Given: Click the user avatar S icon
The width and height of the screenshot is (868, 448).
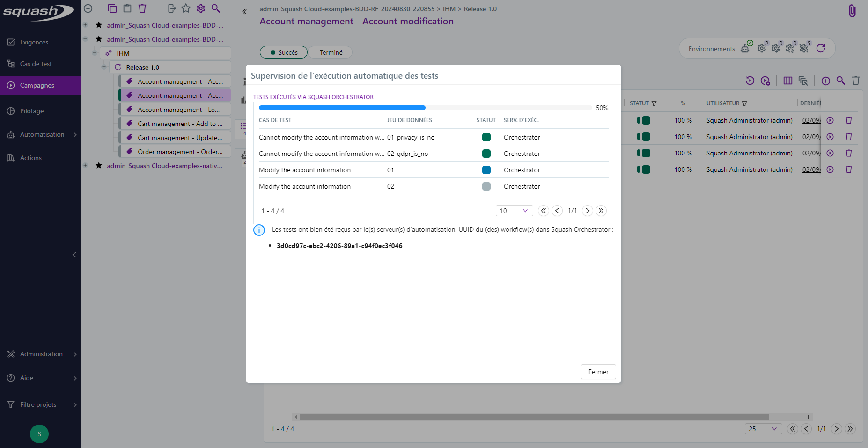Looking at the screenshot, I should tap(39, 434).
